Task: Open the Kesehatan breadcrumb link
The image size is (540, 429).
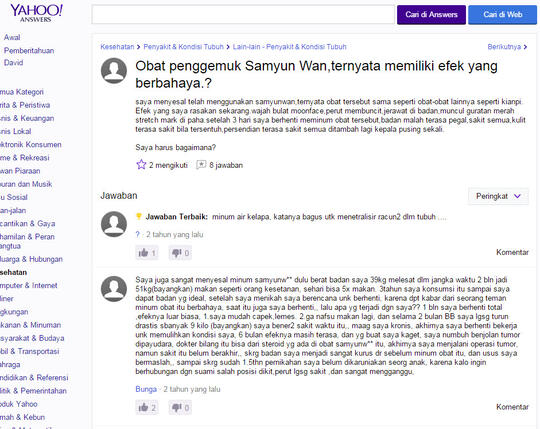Action: pyautogui.click(x=117, y=47)
